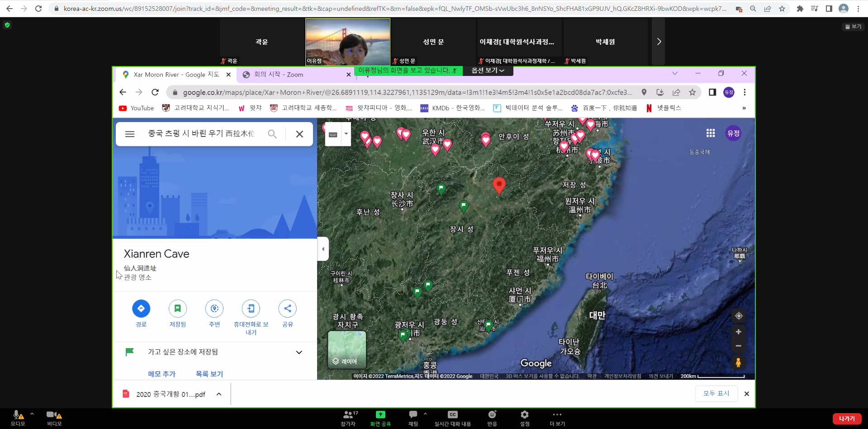Toggle microphone audio (오디오) button

tap(17, 415)
